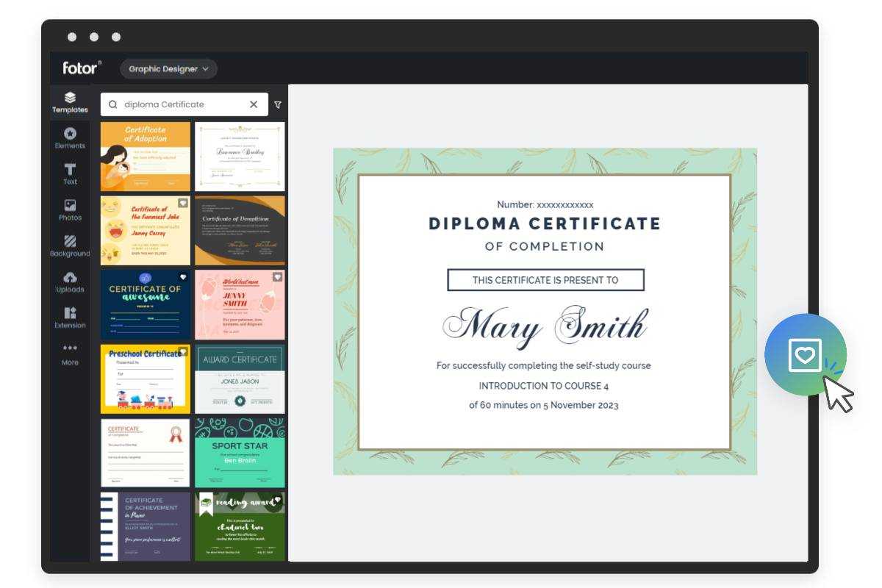This screenshot has width=882, height=588.
Task: Open the Background panel in the sidebar
Action: [x=70, y=246]
